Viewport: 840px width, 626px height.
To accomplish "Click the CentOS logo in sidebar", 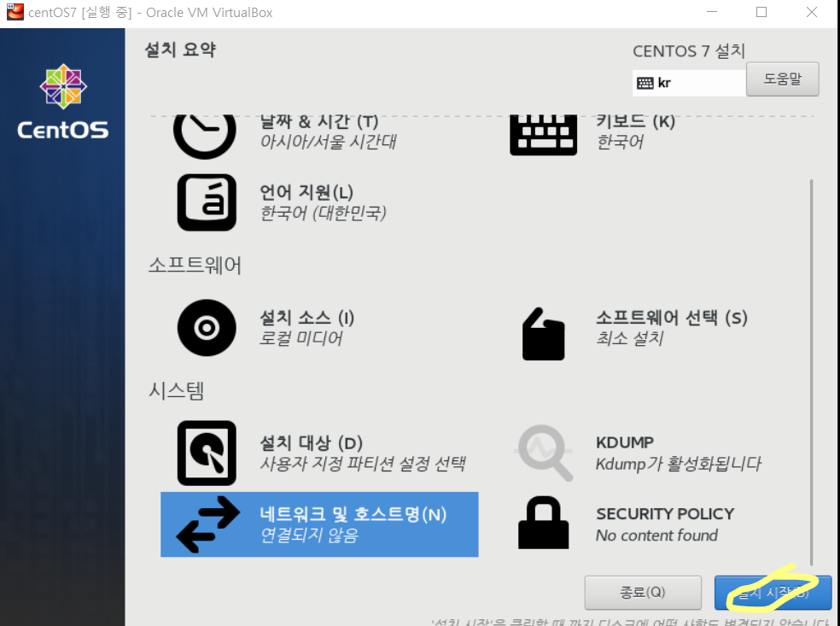I will [63, 102].
